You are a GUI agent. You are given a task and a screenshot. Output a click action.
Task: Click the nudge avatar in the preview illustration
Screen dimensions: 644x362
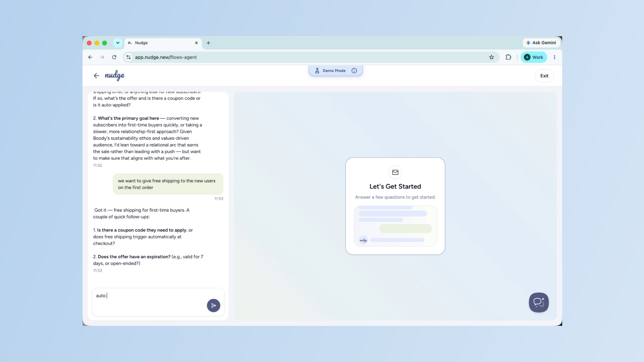coord(363,240)
